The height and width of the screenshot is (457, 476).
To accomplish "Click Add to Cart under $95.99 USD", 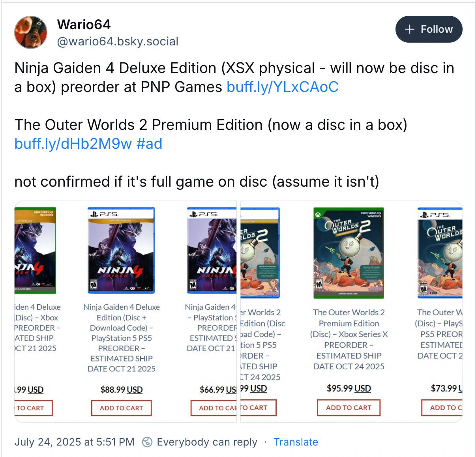I will [x=349, y=408].
